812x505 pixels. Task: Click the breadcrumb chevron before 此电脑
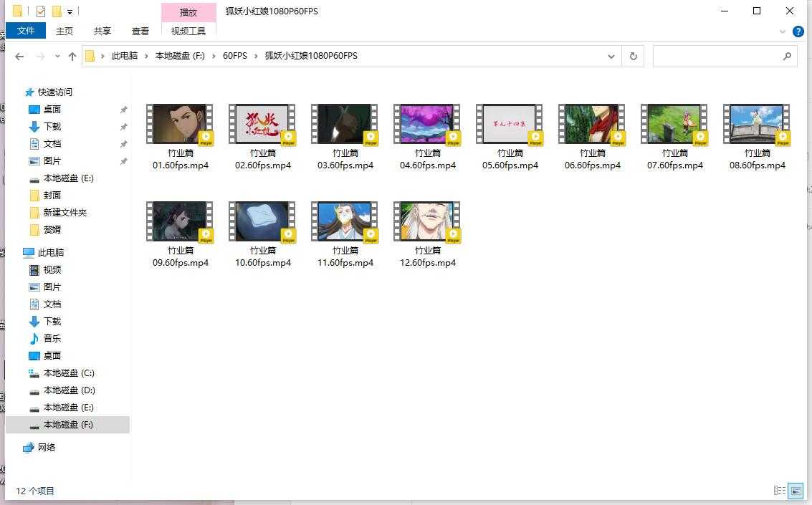tap(102, 56)
